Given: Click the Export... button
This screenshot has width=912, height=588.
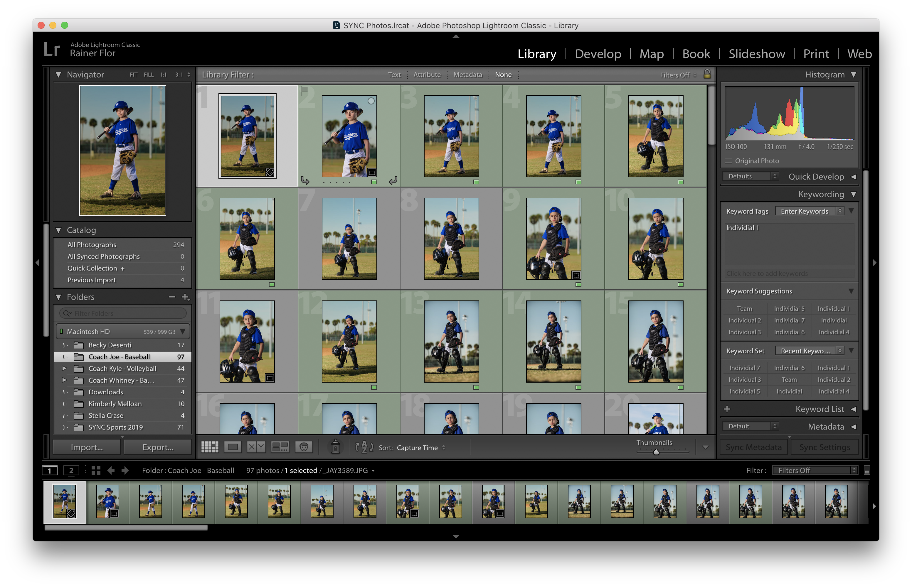Looking at the screenshot, I should 158,447.
